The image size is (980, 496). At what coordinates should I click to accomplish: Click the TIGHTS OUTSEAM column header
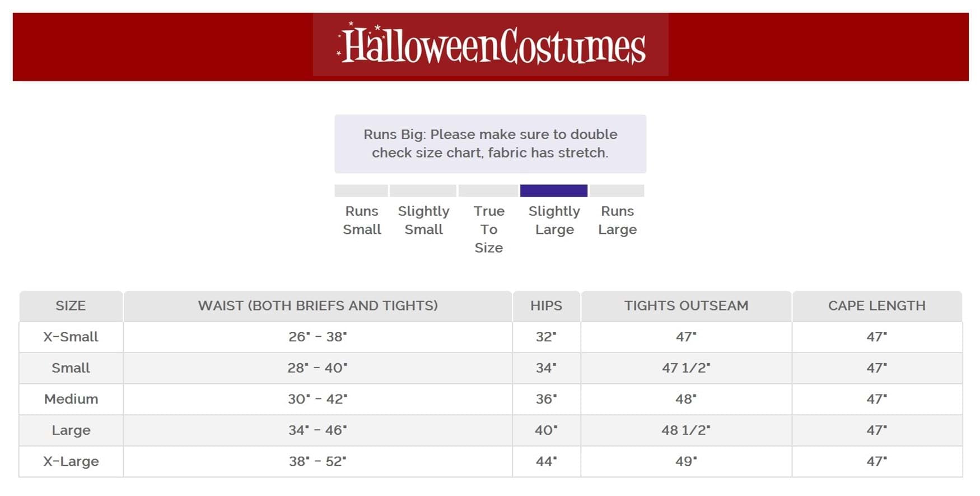(x=686, y=305)
